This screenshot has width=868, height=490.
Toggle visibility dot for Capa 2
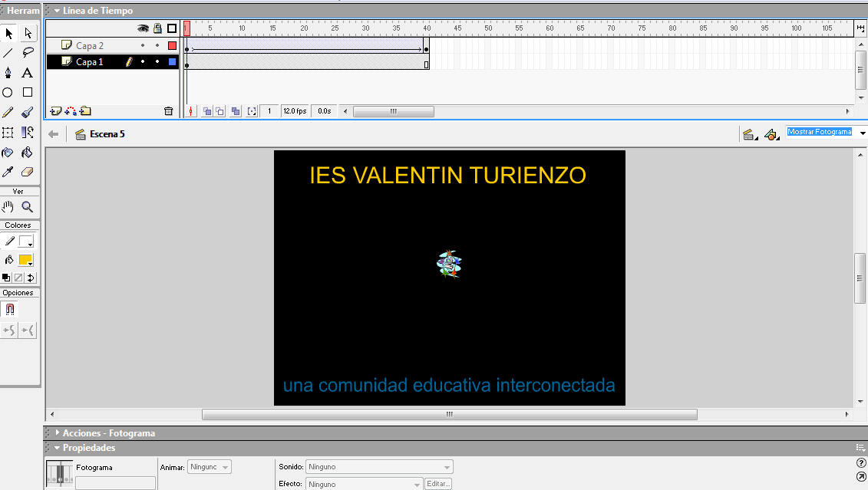point(143,45)
